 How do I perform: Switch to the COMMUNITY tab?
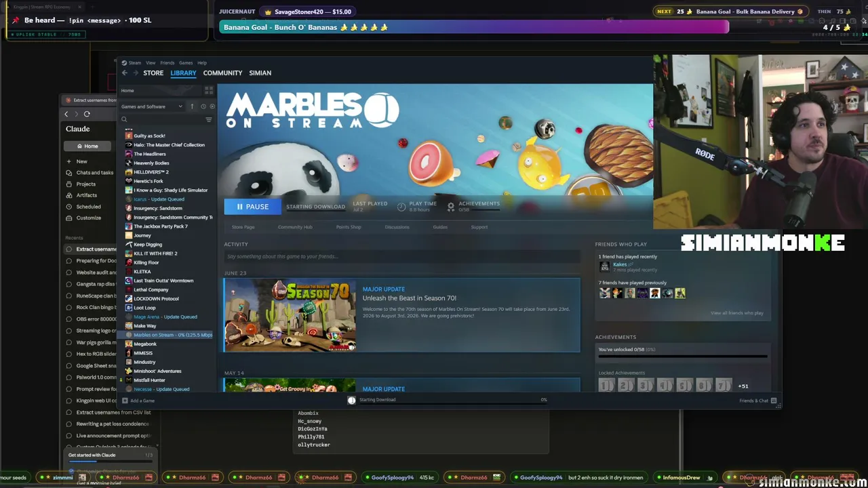222,73
